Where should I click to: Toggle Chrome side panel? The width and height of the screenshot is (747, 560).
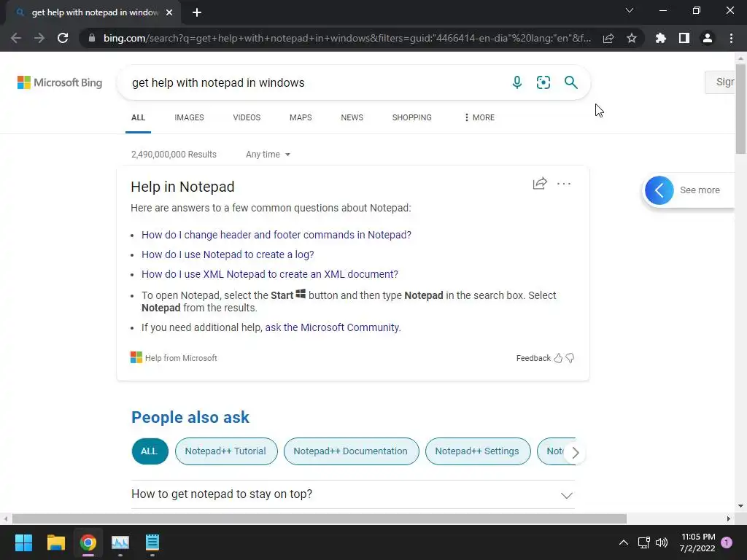684,38
